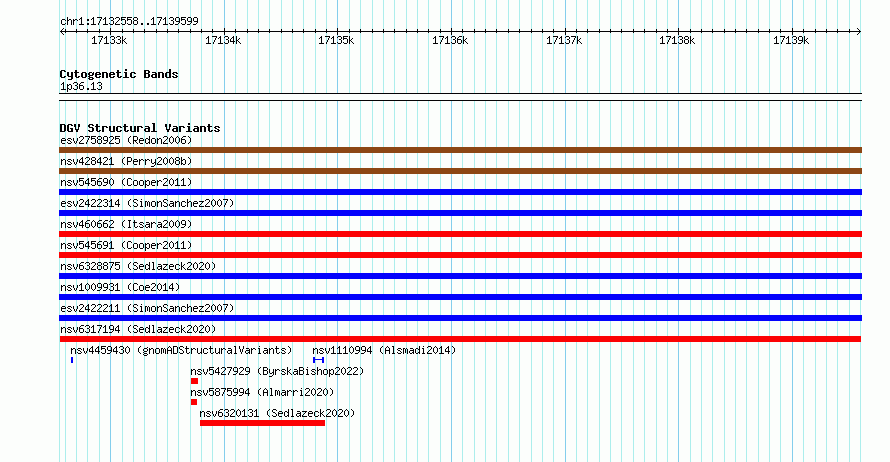Click the 17139k ruler tick label
The height and width of the screenshot is (462, 890).
(x=791, y=40)
